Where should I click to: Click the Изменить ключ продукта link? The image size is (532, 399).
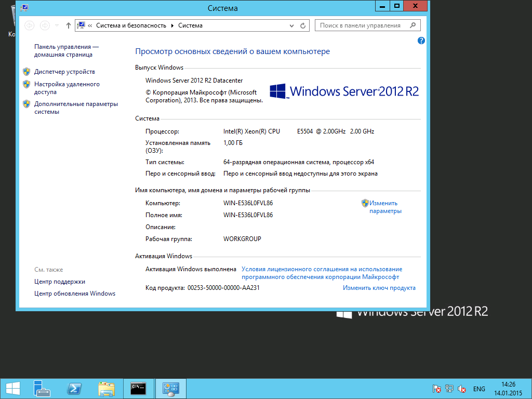point(379,287)
